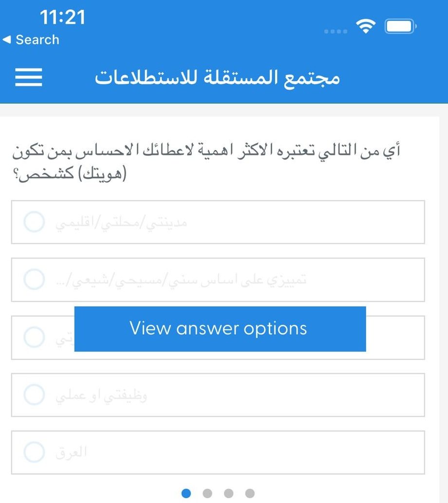Tap the survey question text
Image resolution: width=448 pixels, height=503 pixels.
point(206,162)
